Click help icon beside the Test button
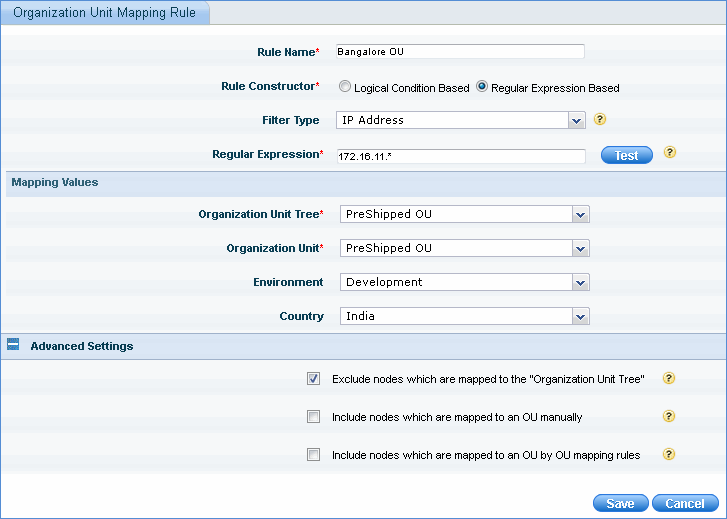 click(670, 153)
